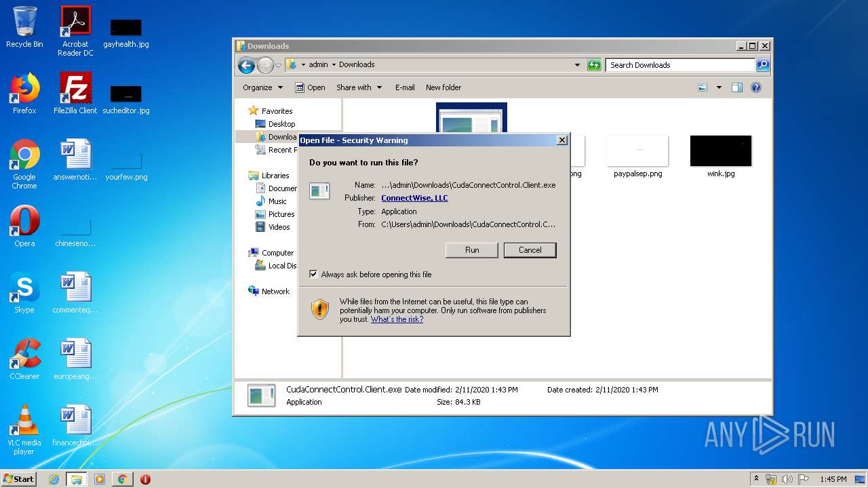Open the Change your view dropdown arrow
Image resolution: width=868 pixels, height=488 pixels.
(719, 87)
